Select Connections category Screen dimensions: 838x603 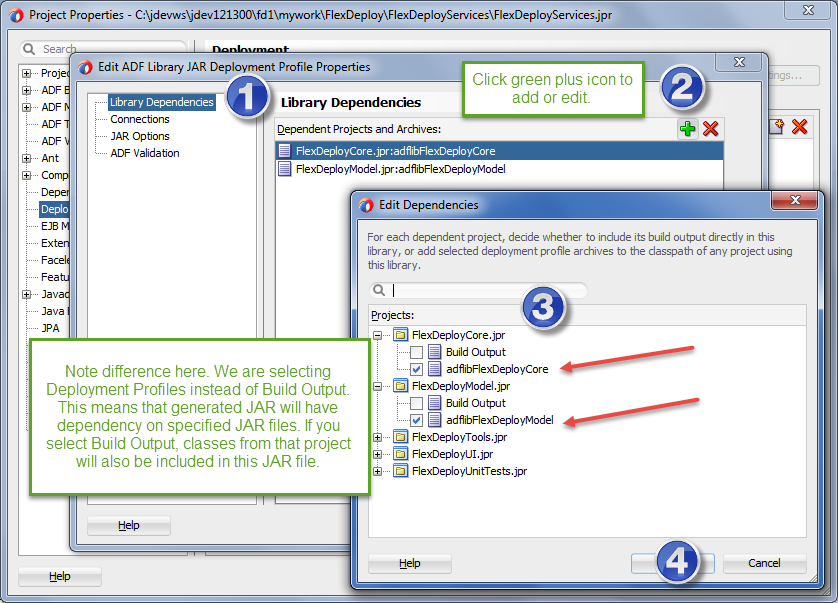point(140,119)
